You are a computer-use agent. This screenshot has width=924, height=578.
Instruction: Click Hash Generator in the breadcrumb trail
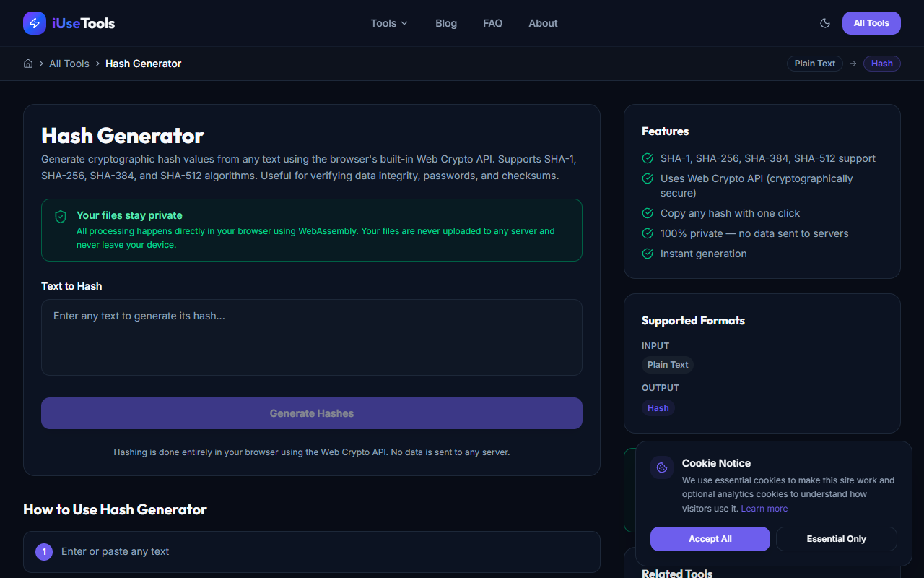[x=143, y=64]
